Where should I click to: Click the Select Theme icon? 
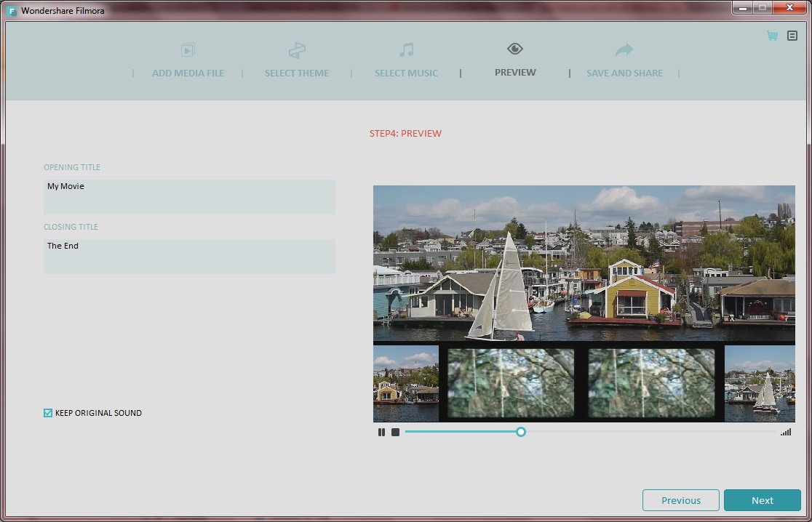click(297, 51)
